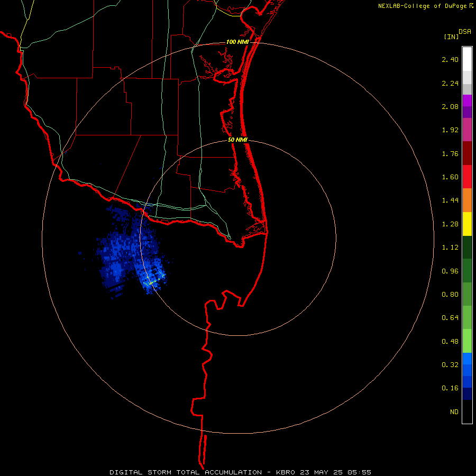The height and width of the screenshot is (476, 476).
Task: Click the 1.76 legend value
Action: click(x=450, y=153)
